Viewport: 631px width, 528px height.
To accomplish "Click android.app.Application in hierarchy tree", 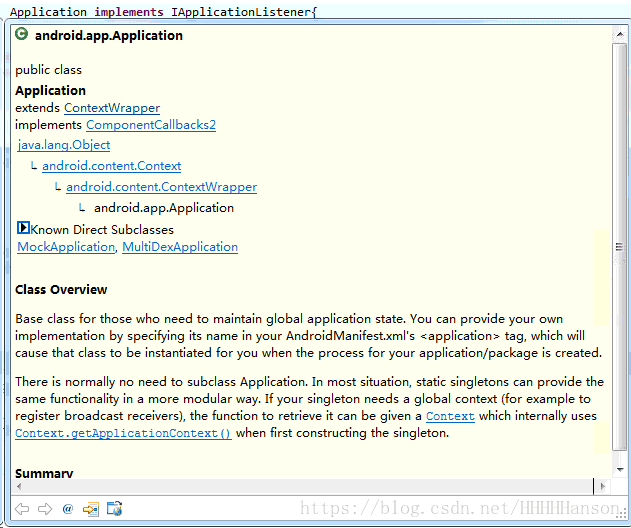I will 164,208.
